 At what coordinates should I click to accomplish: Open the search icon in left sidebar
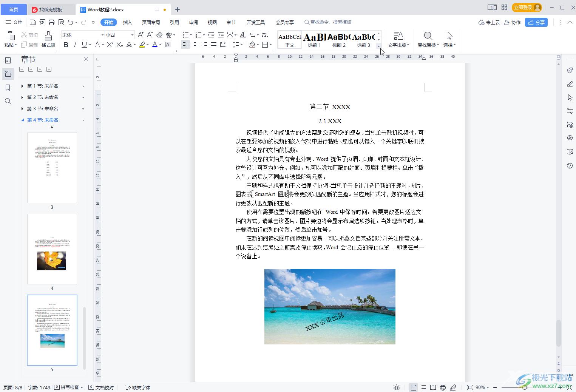pyautogui.click(x=8, y=101)
